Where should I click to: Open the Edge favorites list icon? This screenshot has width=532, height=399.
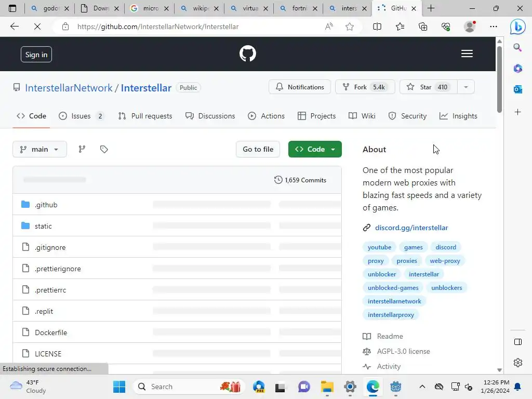[400, 26]
